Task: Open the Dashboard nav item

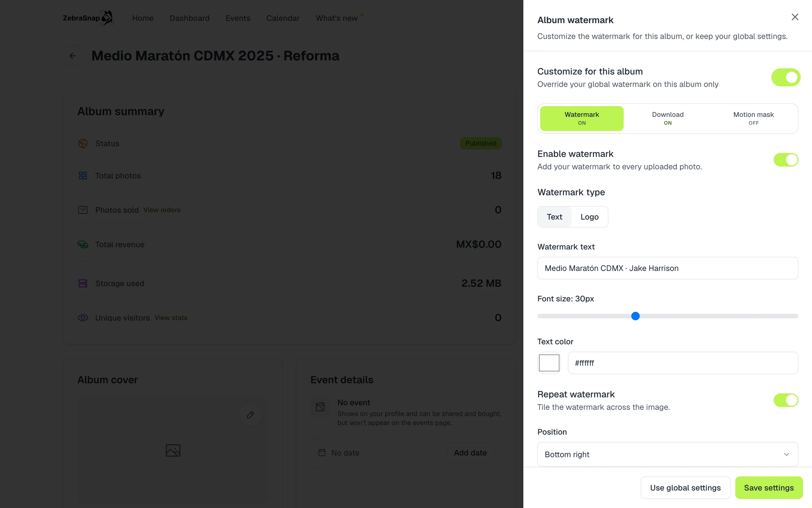Action: 189,18
